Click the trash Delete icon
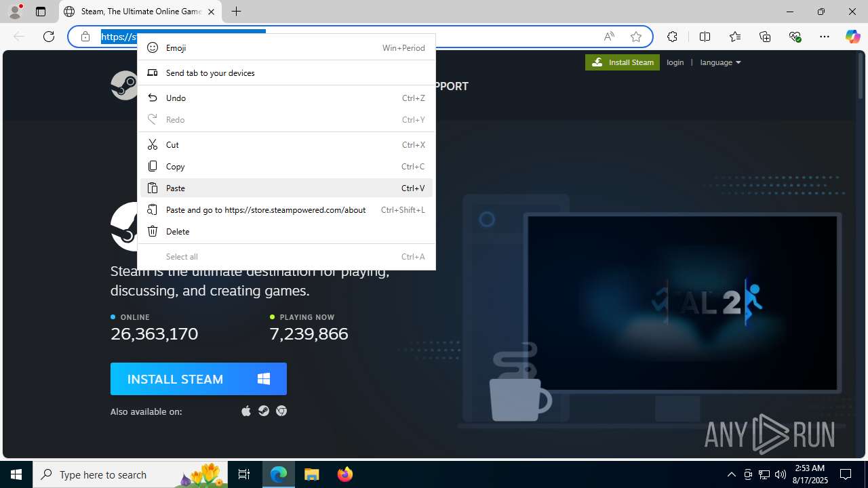 153,231
